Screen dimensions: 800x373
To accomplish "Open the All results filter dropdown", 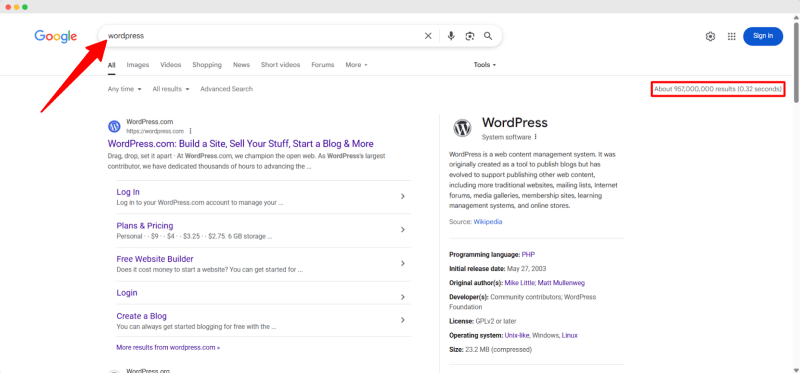I will pos(171,89).
